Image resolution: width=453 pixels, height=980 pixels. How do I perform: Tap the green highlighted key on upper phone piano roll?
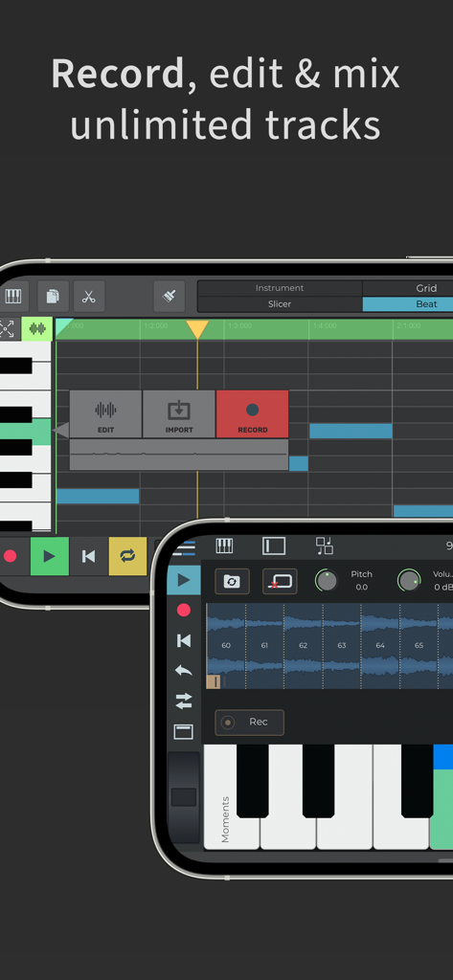tap(25, 432)
